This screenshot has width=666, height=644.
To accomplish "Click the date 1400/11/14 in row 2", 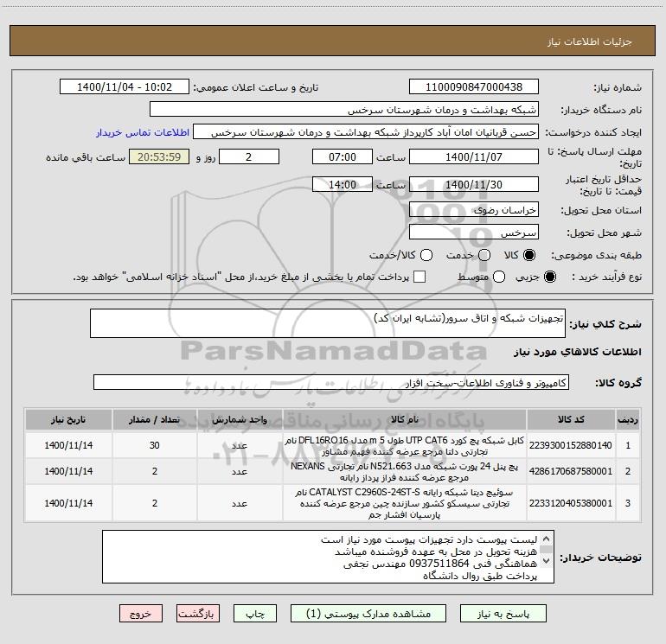I will coord(68,471).
